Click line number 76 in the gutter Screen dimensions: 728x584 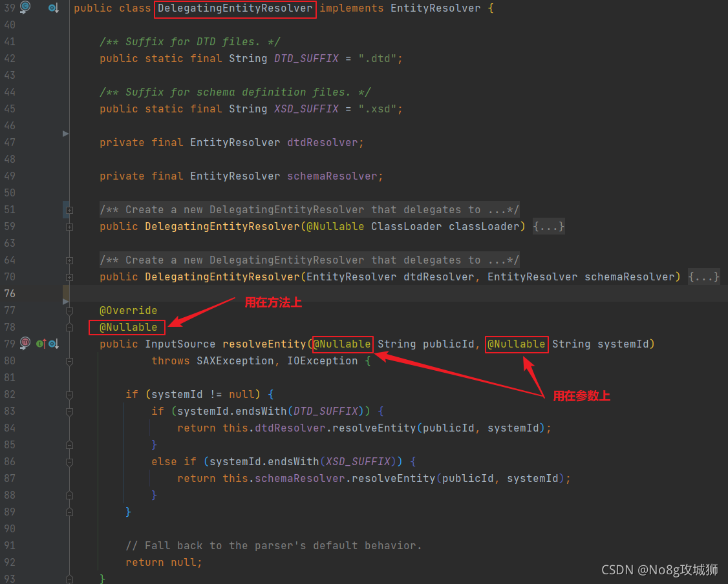point(10,294)
